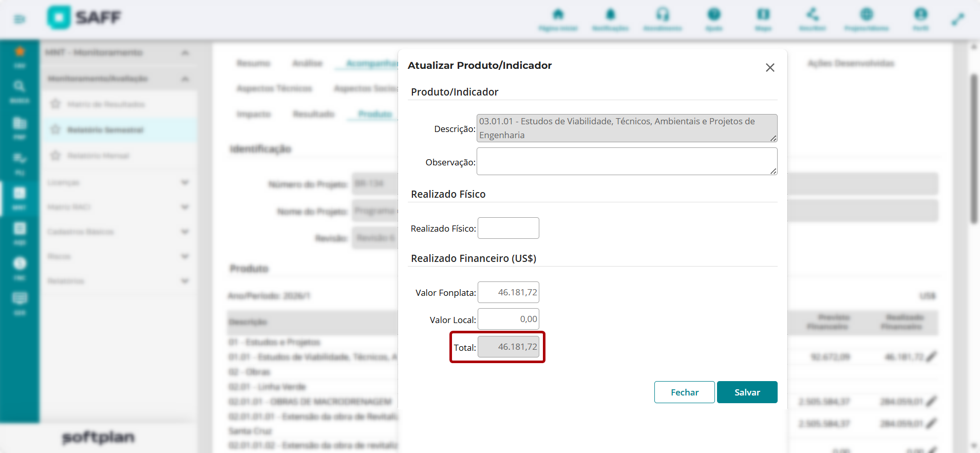The width and height of the screenshot is (980, 453).
Task: Click the headset support icon
Action: click(x=663, y=14)
